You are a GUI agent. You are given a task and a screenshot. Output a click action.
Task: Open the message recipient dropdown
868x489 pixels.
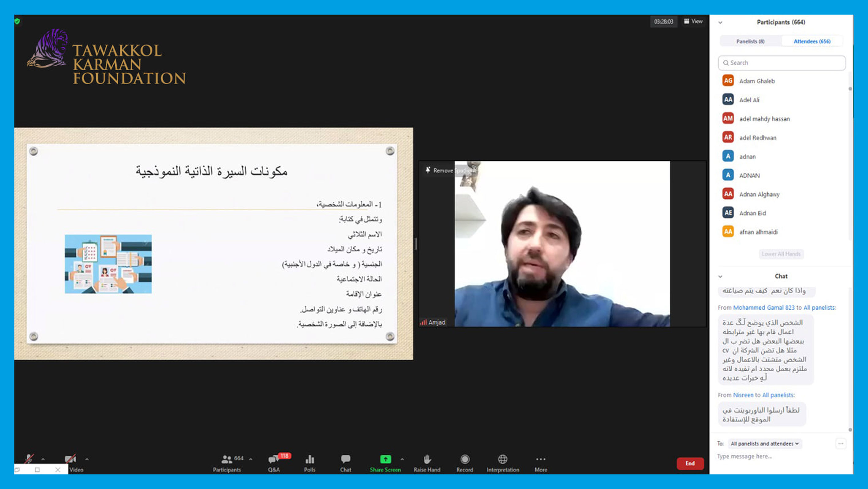pyautogui.click(x=764, y=444)
